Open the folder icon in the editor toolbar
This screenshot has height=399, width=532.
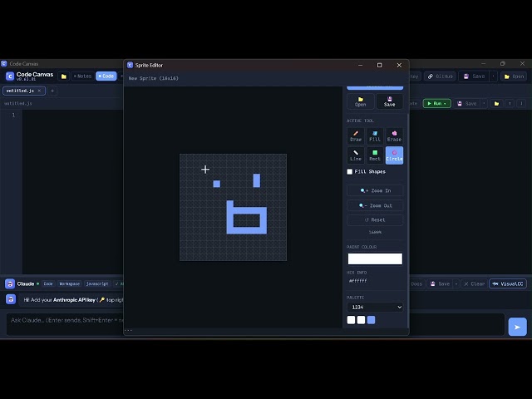click(496, 103)
